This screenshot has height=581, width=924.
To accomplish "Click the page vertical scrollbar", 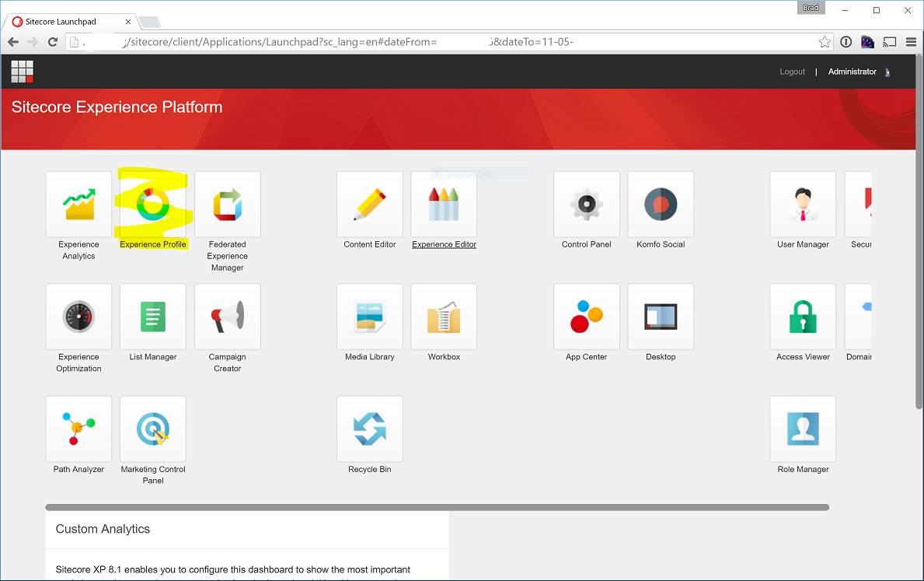I will (x=919, y=232).
